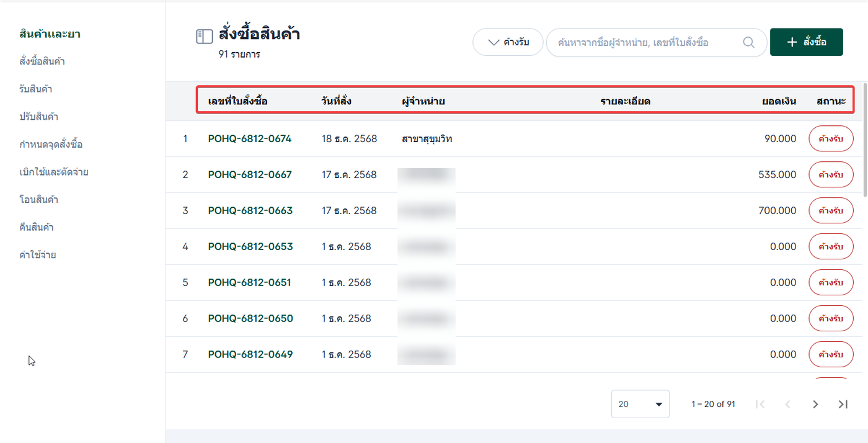Open the ค้างรับ status filter dropdown
Image resolution: width=868 pixels, height=443 pixels.
(x=508, y=42)
